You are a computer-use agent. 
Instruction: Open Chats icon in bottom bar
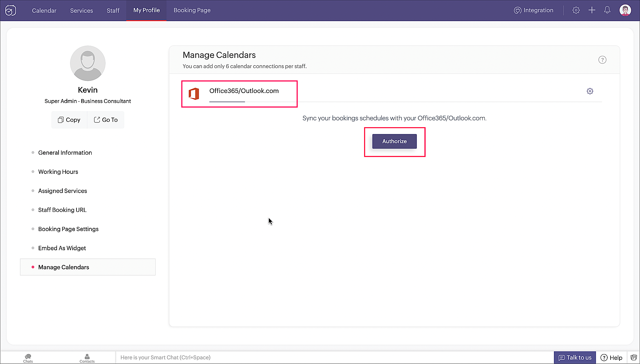point(28,358)
